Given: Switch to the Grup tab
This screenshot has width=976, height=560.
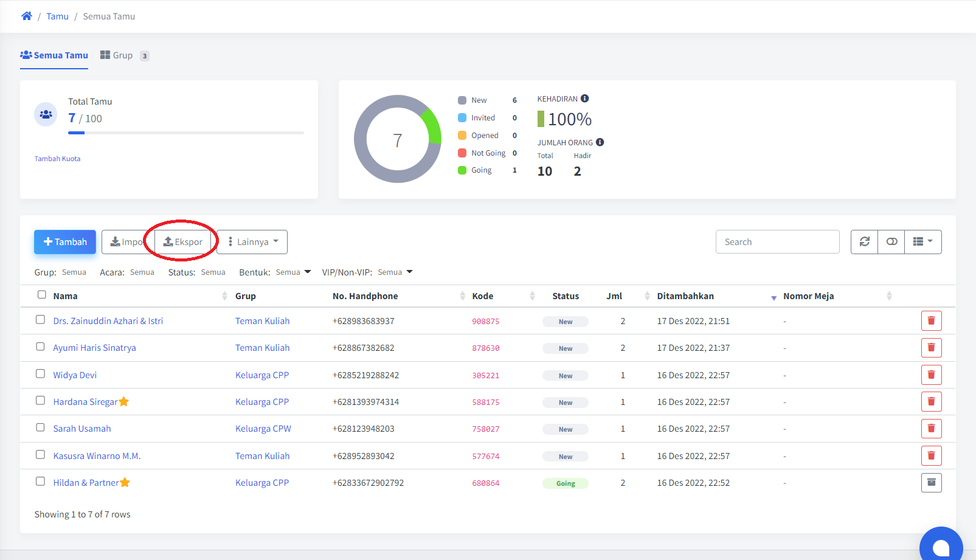Looking at the screenshot, I should (125, 55).
